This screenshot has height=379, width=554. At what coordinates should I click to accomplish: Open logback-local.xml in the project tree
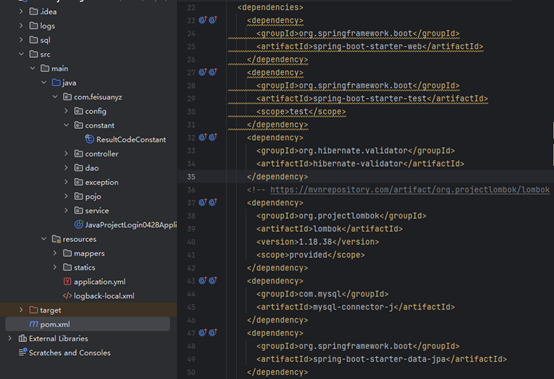click(104, 296)
